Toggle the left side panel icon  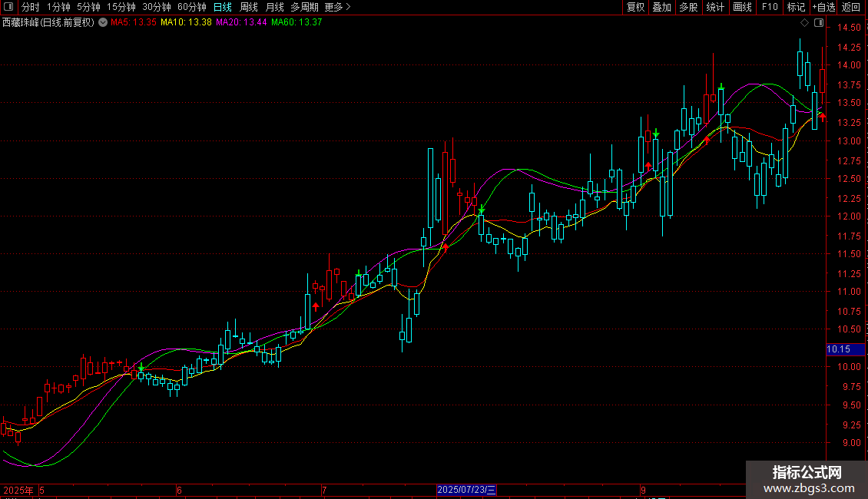coord(8,7)
